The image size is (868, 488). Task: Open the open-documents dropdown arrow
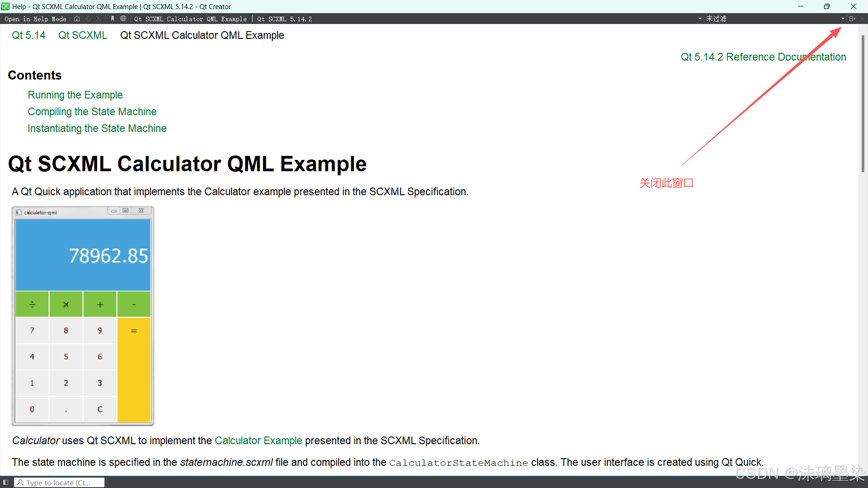tap(700, 19)
